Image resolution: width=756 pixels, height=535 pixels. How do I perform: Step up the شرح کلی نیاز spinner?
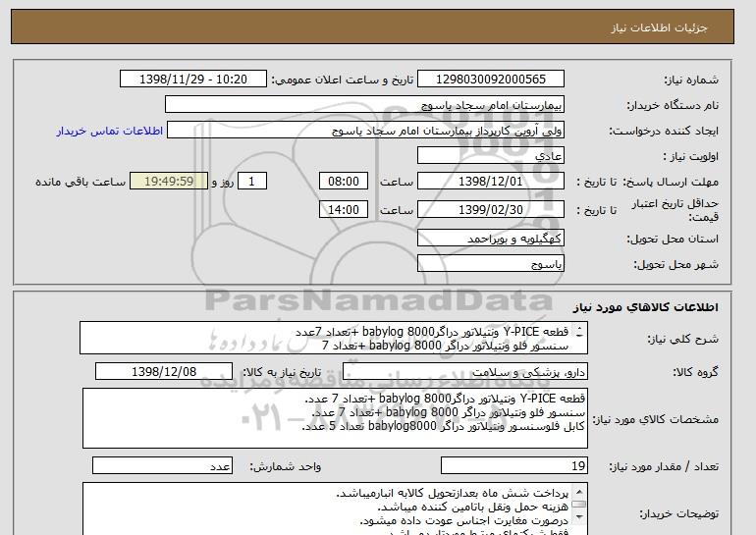(x=579, y=328)
